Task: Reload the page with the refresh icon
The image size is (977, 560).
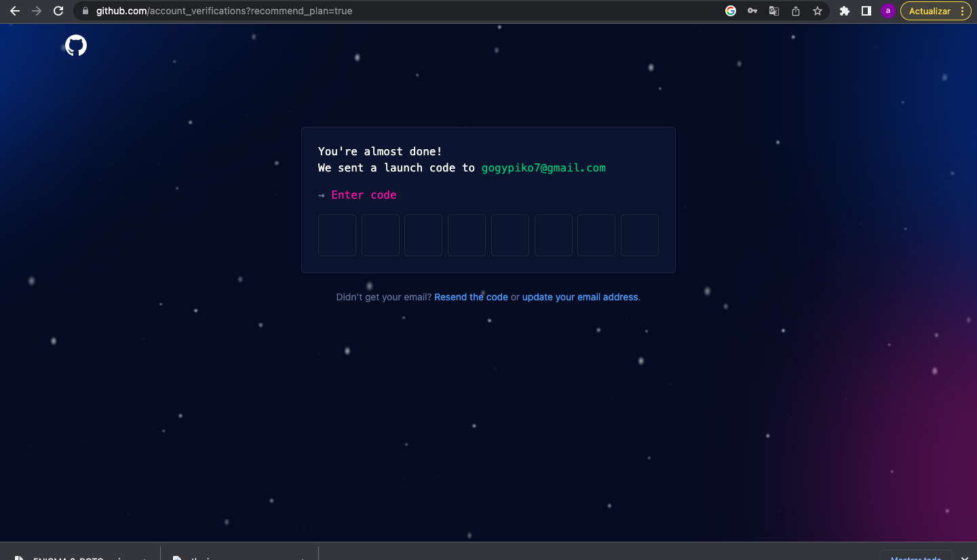Action: [x=58, y=11]
